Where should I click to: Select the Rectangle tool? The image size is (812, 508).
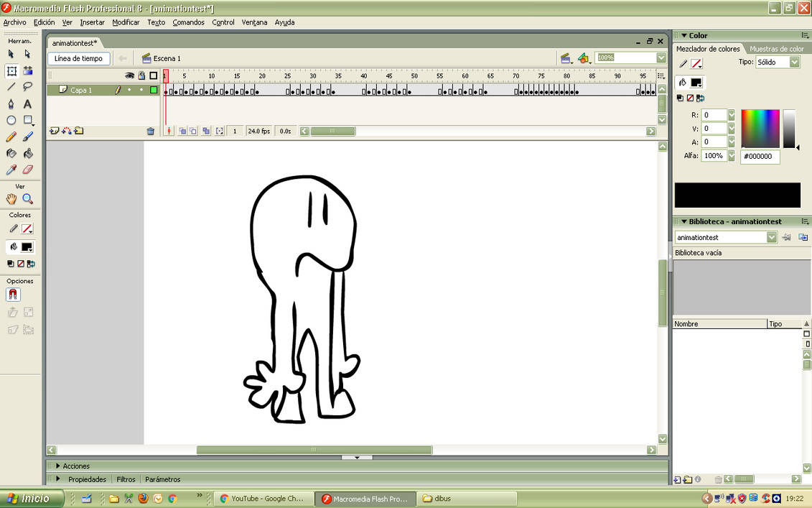coord(28,120)
